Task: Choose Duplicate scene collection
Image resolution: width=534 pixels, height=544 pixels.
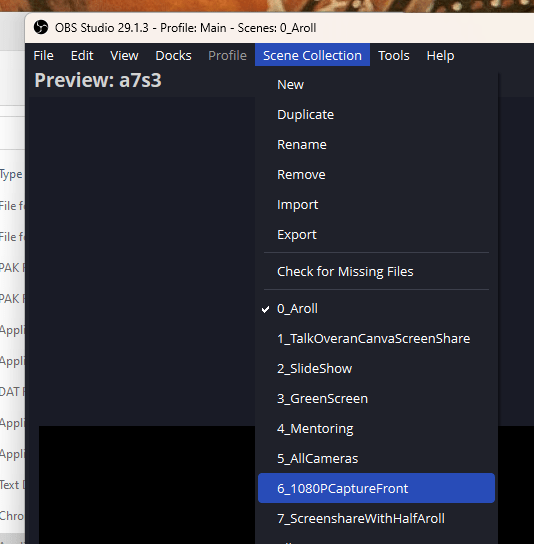Action: tap(376, 115)
